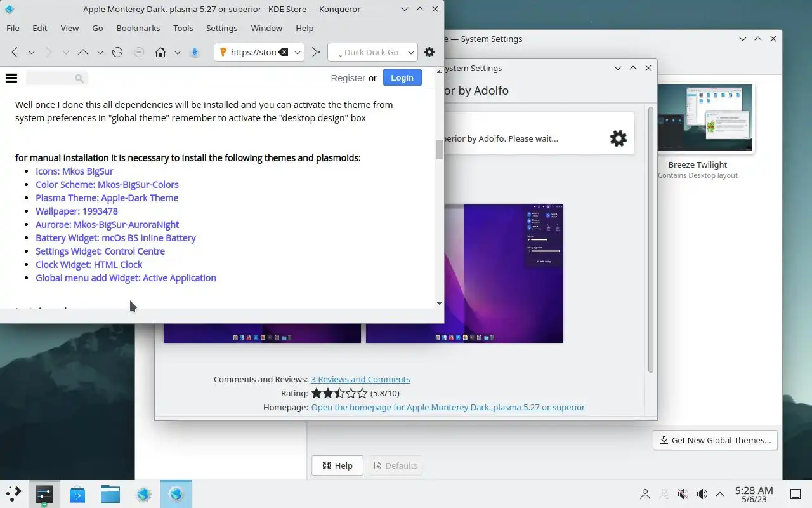This screenshot has height=508, width=812.
Task: Click the Konqueror window icon in titlebar
Action: coord(10,9)
